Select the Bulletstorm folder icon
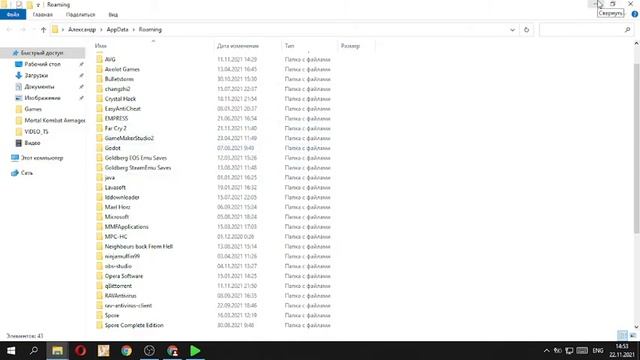Image resolution: width=640 pixels, height=360 pixels. click(100, 79)
